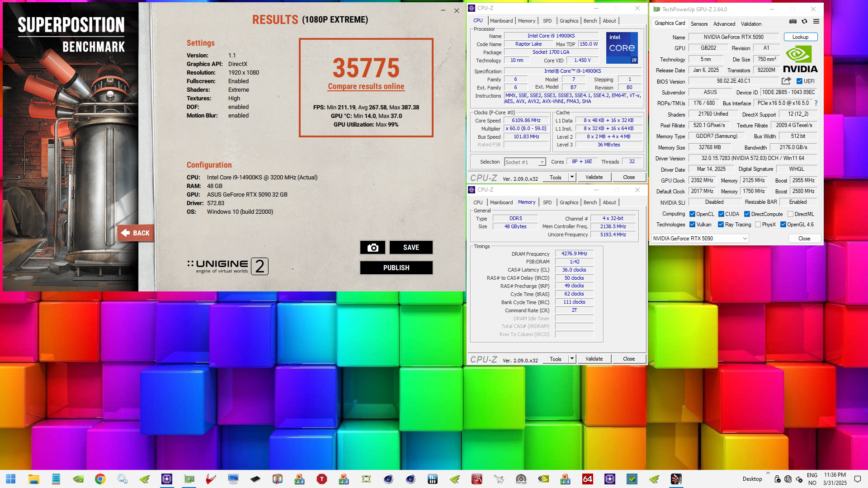Open Socket #1 selection dropdown in CPU-Z
The width and height of the screenshot is (868, 488).
(525, 162)
